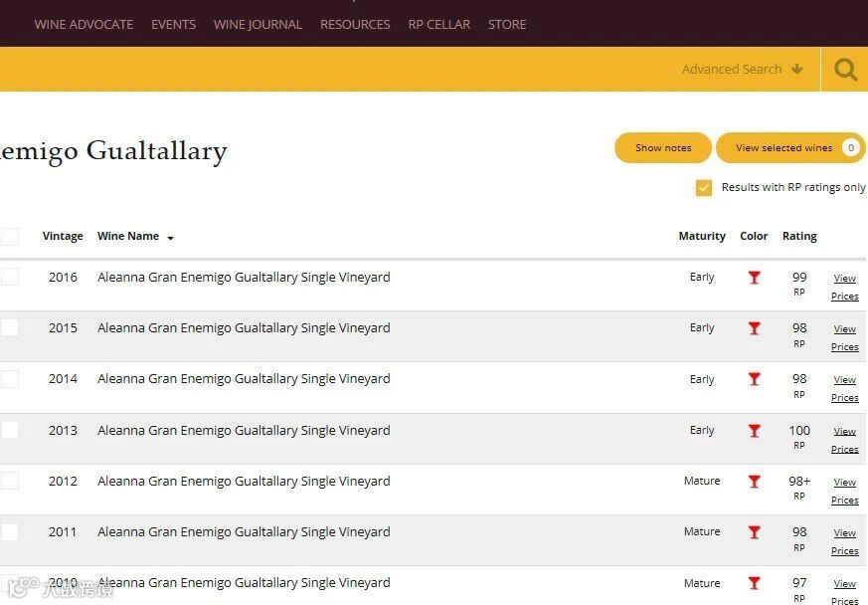Viewport: 868px width, 605px height.
Task: Select the 2015 vintage row checkbox
Action: point(9,328)
